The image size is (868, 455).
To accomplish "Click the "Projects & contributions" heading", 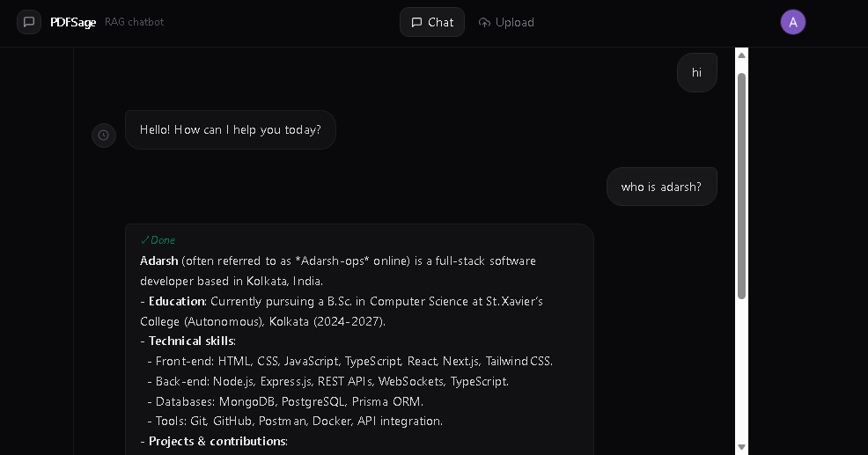I will tap(217, 441).
